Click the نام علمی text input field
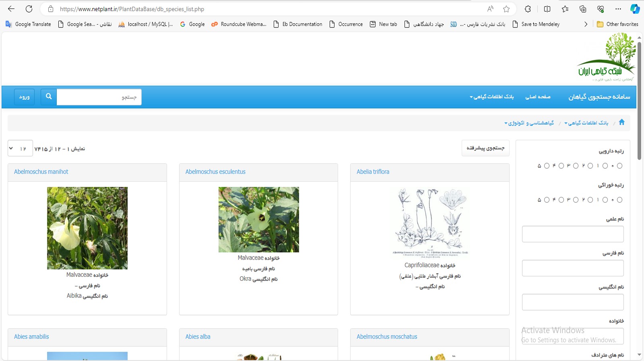644x361 pixels. pos(573,234)
